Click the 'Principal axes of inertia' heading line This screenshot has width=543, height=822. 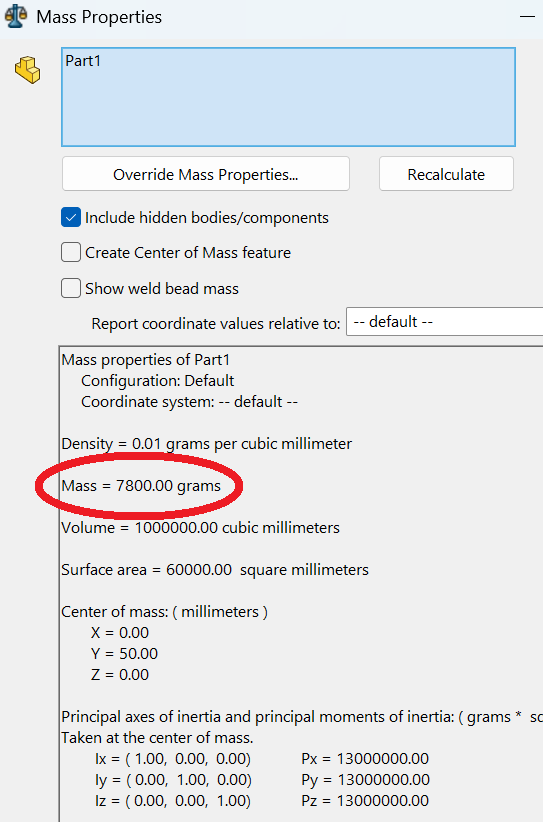[x=302, y=717]
